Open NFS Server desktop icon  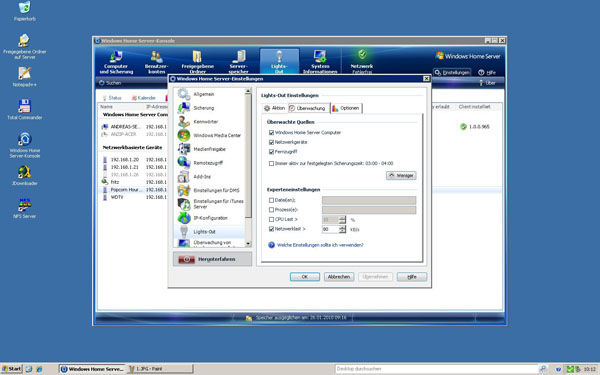24,208
